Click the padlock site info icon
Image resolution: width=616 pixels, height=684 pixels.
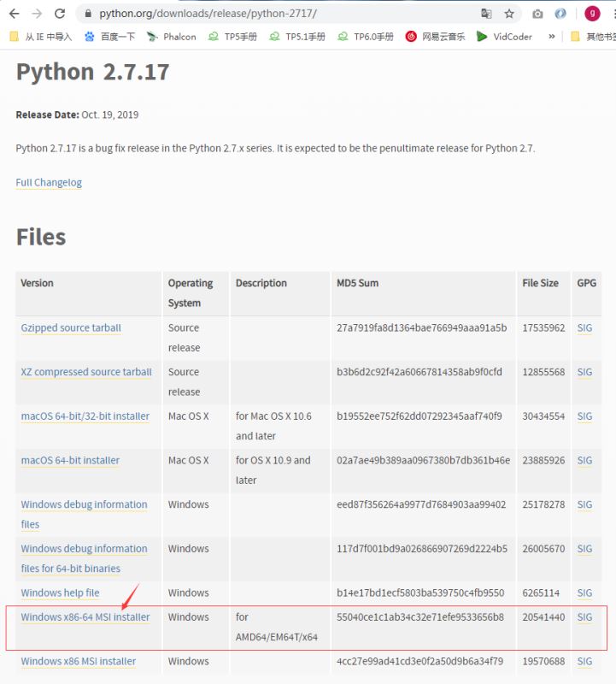pyautogui.click(x=88, y=14)
